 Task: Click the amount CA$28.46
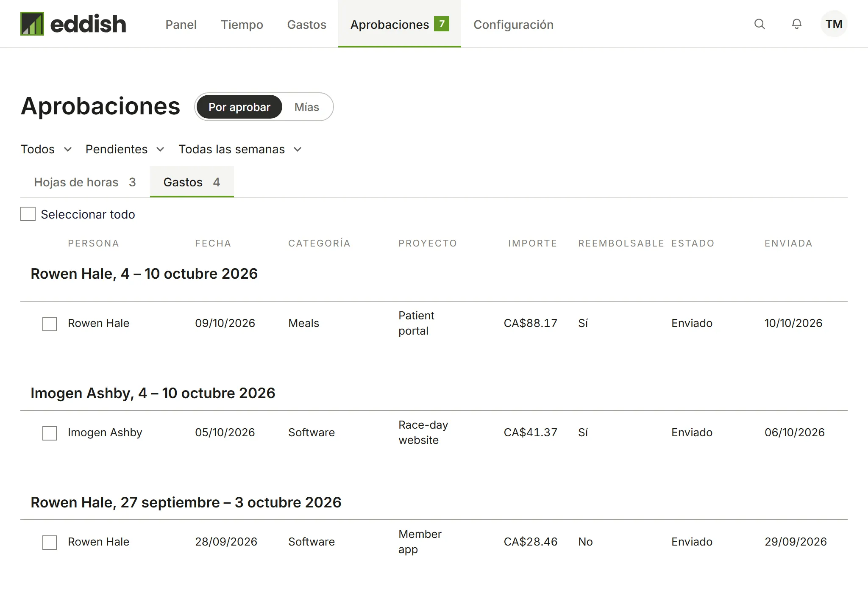pyautogui.click(x=530, y=542)
